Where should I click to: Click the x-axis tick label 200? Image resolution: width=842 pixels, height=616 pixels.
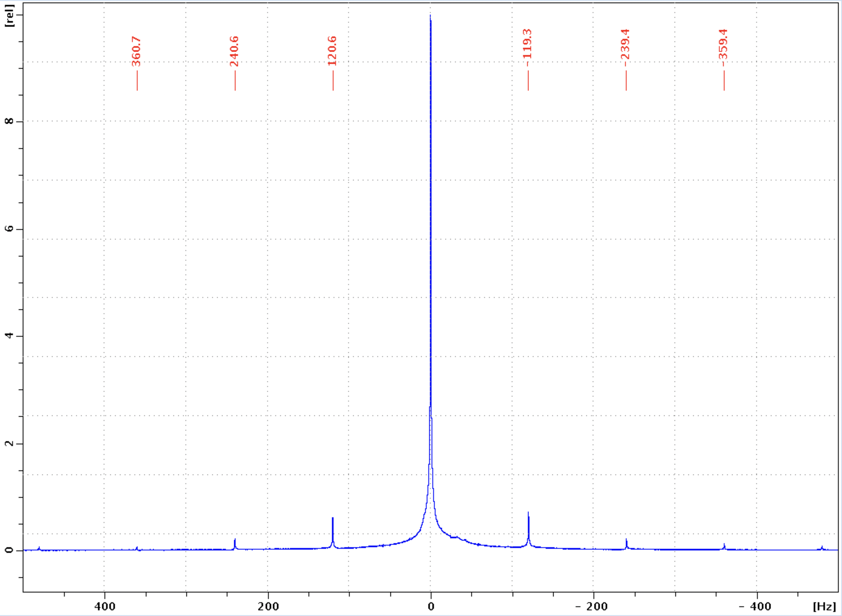pos(268,607)
